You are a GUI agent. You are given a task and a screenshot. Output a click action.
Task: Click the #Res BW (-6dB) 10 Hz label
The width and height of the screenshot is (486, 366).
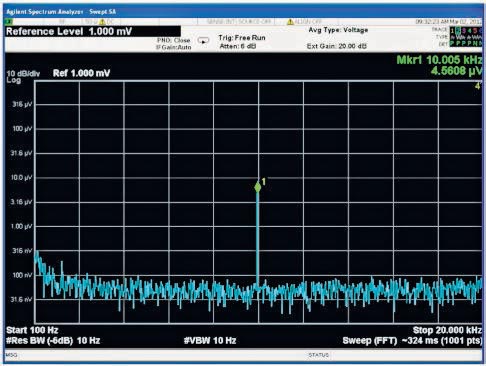click(53, 341)
